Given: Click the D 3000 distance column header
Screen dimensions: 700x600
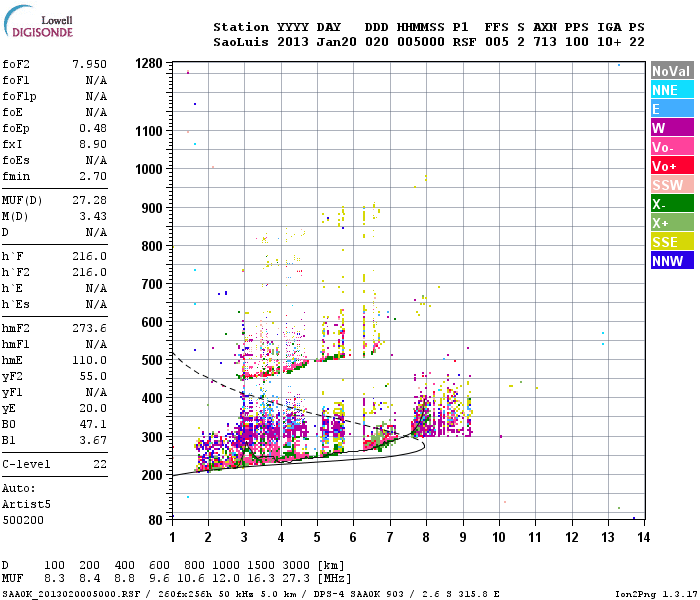Looking at the screenshot, I should (x=296, y=565).
